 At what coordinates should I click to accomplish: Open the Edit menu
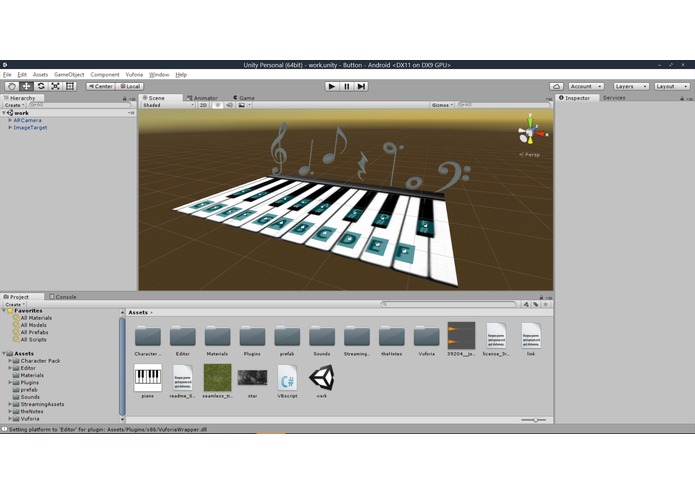[x=22, y=74]
